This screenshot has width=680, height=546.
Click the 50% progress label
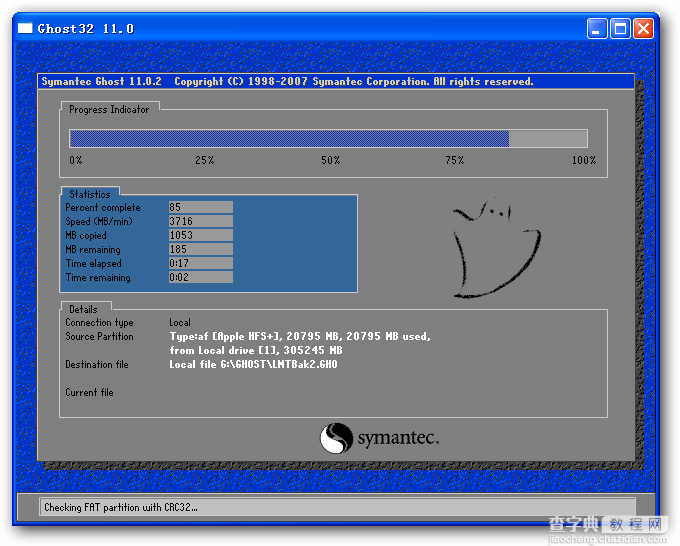click(330, 160)
